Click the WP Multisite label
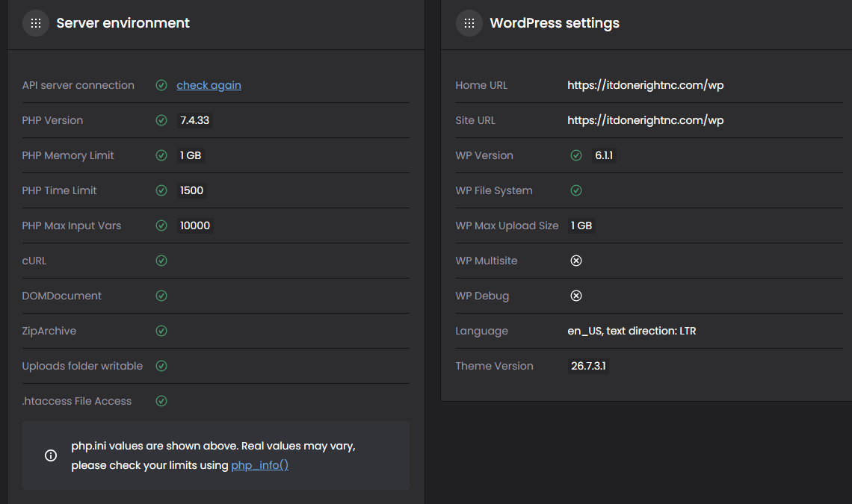 coord(487,261)
